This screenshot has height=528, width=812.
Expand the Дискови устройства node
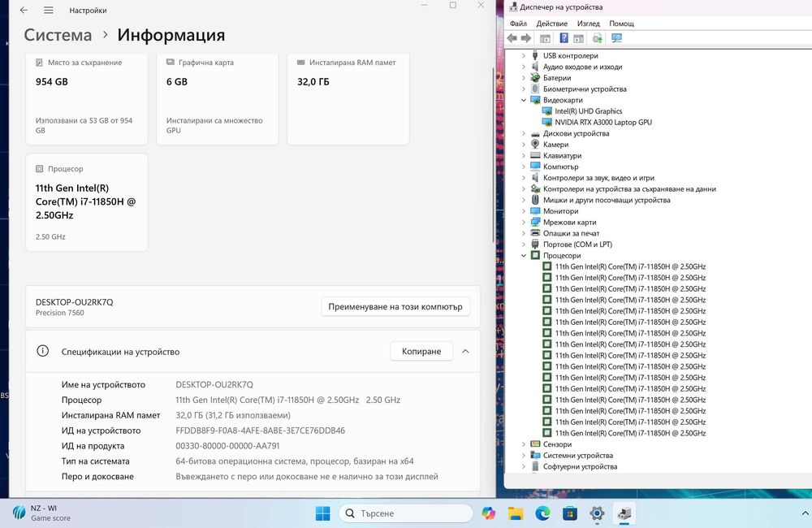click(x=524, y=133)
